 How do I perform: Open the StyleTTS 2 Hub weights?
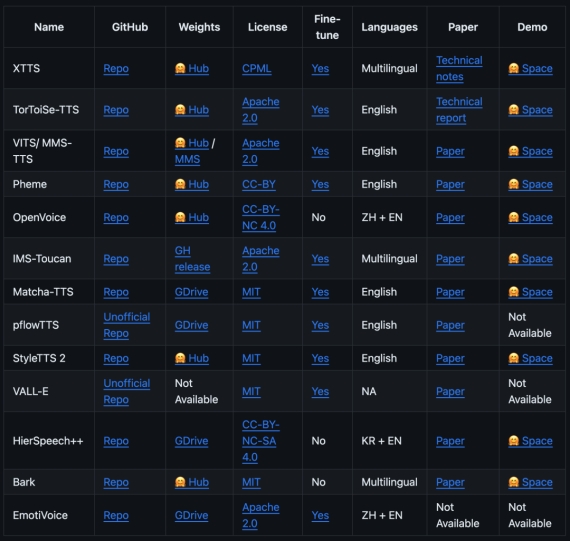tap(192, 358)
